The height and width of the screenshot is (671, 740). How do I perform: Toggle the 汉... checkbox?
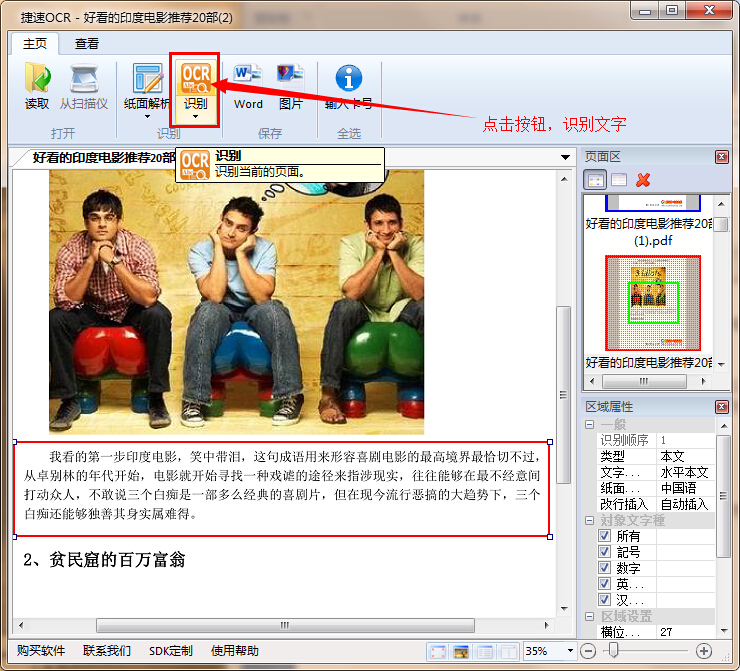[604, 599]
